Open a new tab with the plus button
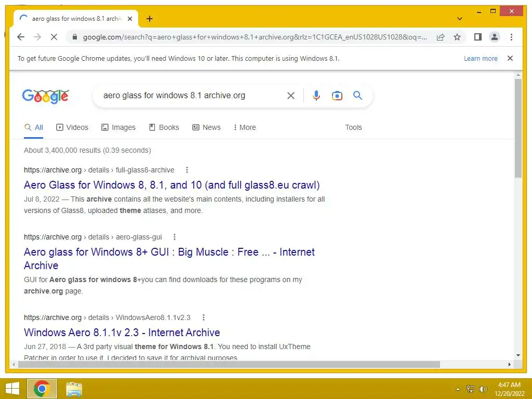Viewport: 532px width, 399px height. pyautogui.click(x=149, y=19)
